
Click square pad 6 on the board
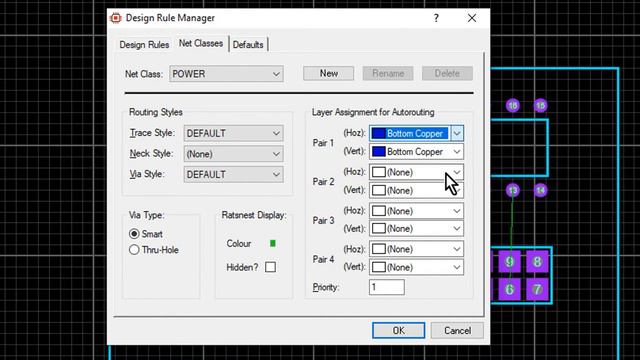point(509,289)
